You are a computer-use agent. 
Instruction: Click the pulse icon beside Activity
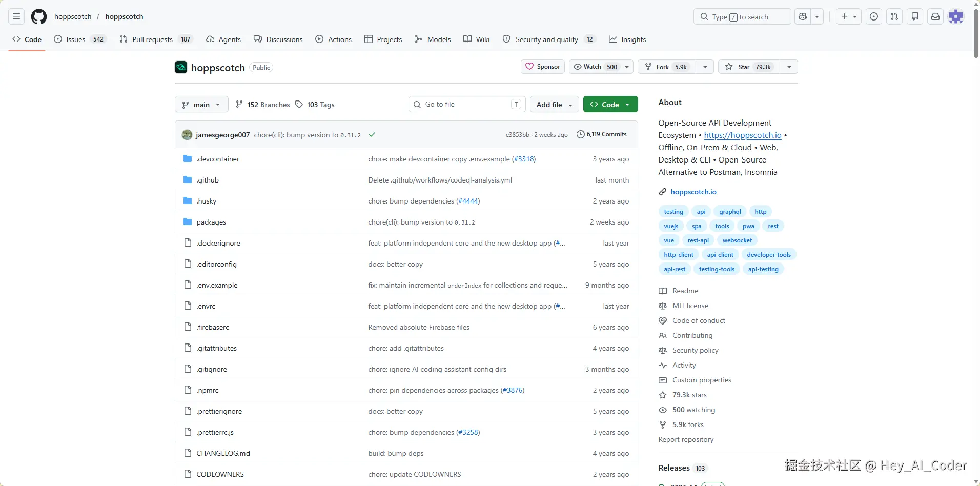pyautogui.click(x=663, y=365)
